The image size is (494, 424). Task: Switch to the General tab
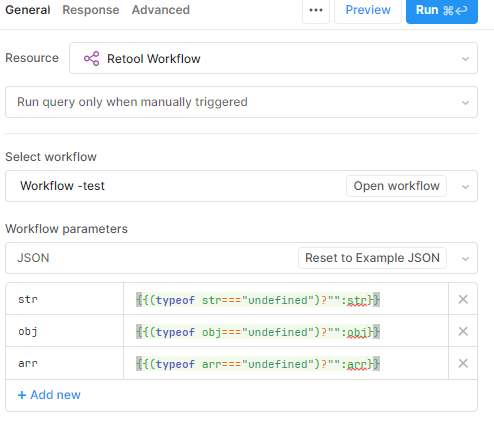[28, 10]
